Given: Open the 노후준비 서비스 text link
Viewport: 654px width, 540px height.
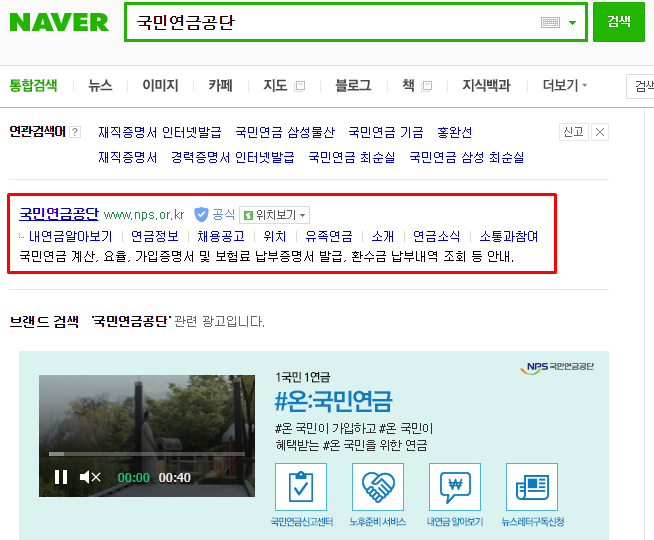Looking at the screenshot, I should tap(378, 522).
